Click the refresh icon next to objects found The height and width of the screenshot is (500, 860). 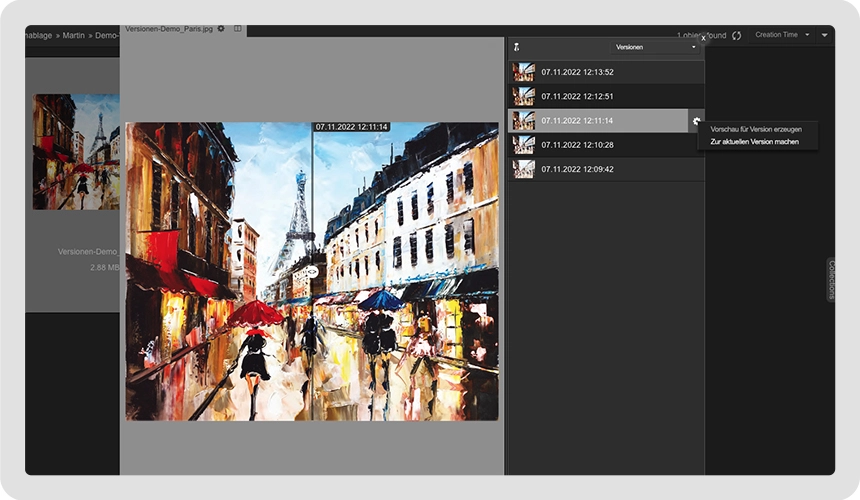(737, 36)
